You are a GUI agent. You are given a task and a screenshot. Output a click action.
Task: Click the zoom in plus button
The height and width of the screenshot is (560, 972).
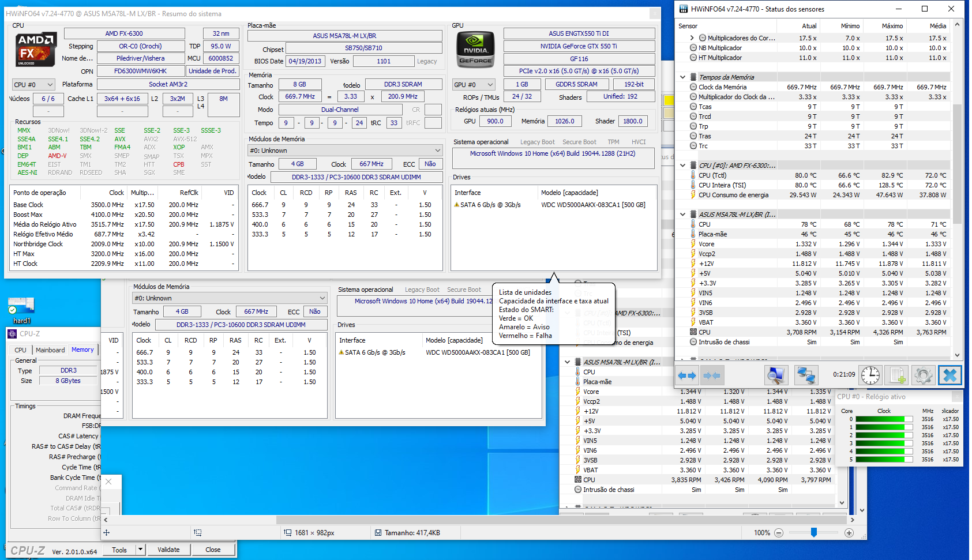tap(849, 532)
